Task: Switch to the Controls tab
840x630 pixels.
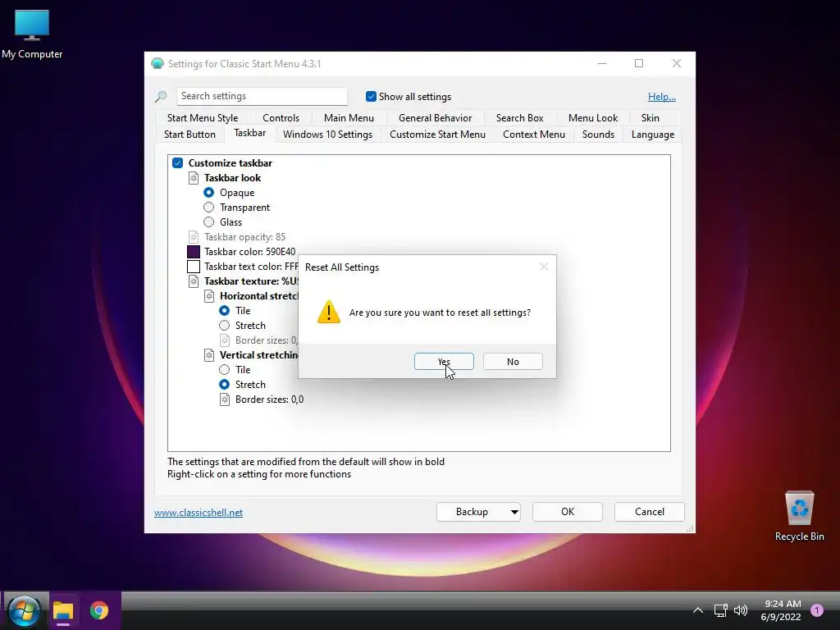Action: tap(281, 118)
